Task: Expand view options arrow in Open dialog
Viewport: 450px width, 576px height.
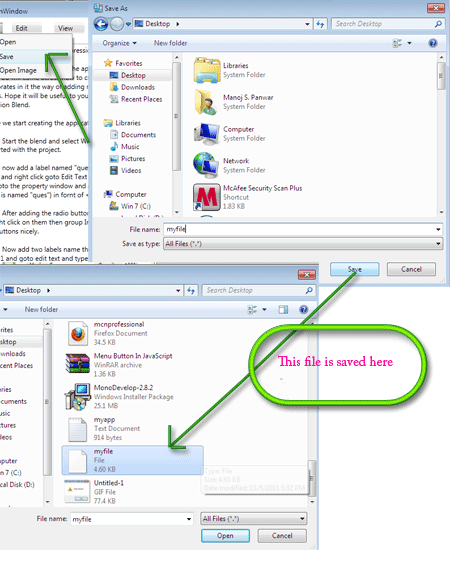Action: point(264,310)
